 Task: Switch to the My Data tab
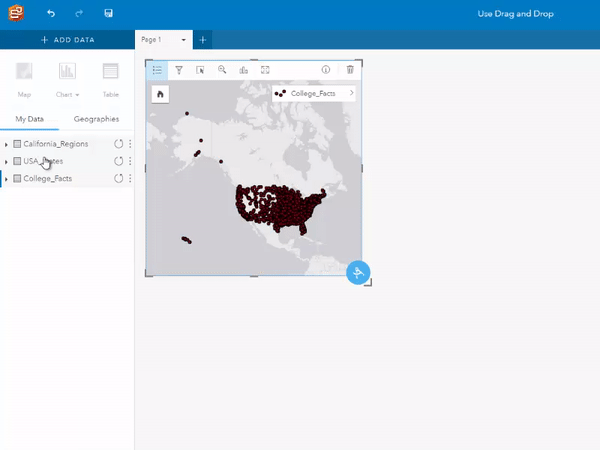(x=29, y=119)
